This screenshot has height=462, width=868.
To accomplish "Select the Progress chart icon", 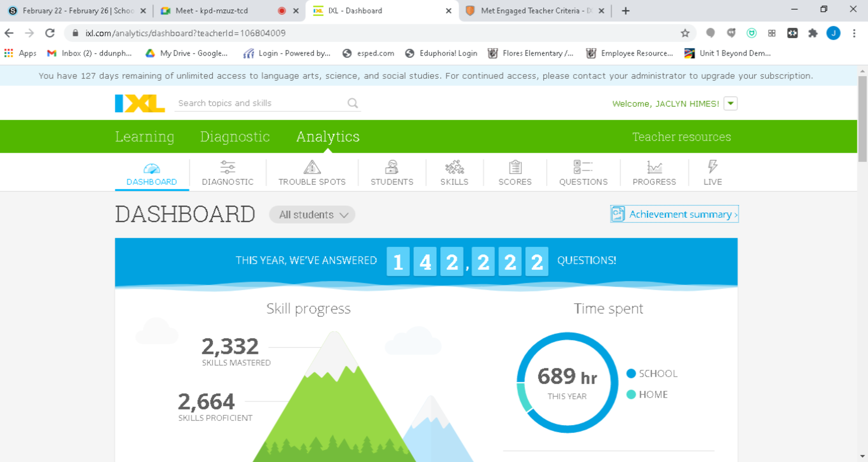I will [x=654, y=168].
